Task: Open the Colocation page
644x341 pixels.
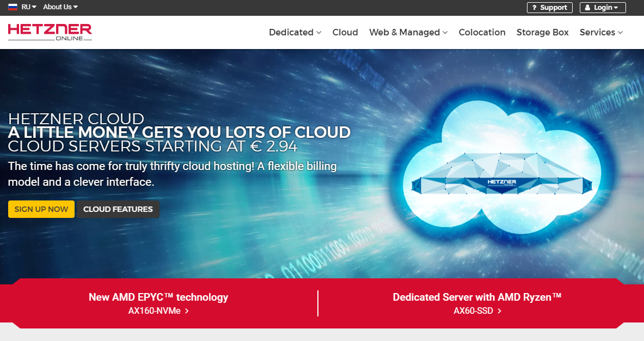Action: click(x=482, y=33)
